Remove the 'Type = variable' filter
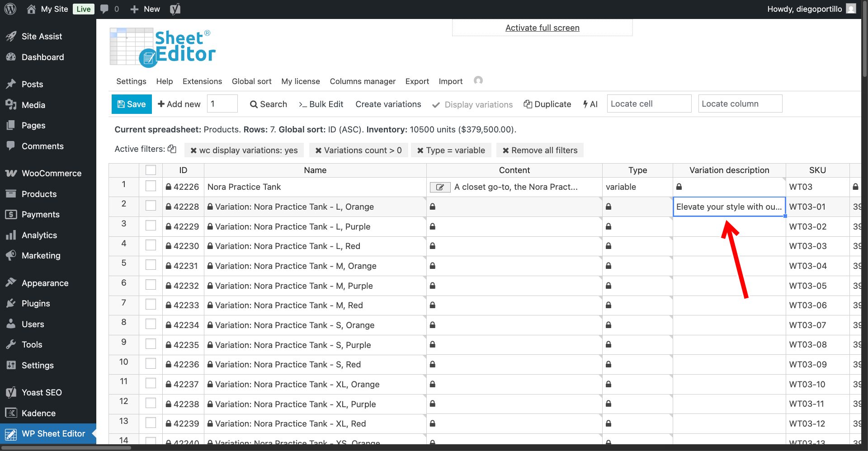Screen dimensions: 868x451 420,150
